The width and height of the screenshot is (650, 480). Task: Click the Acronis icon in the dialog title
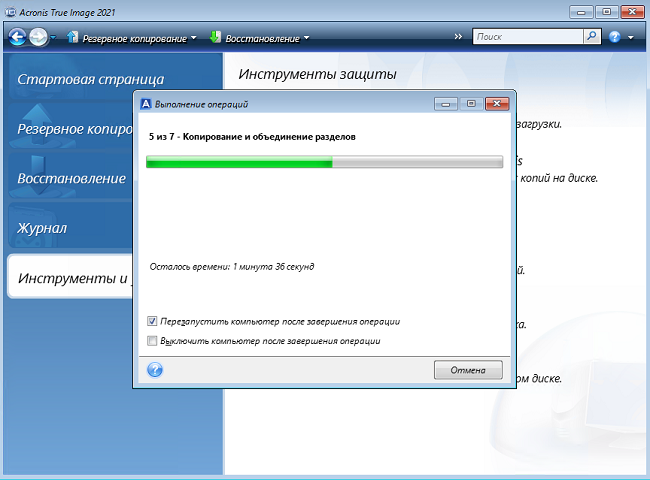click(146, 104)
